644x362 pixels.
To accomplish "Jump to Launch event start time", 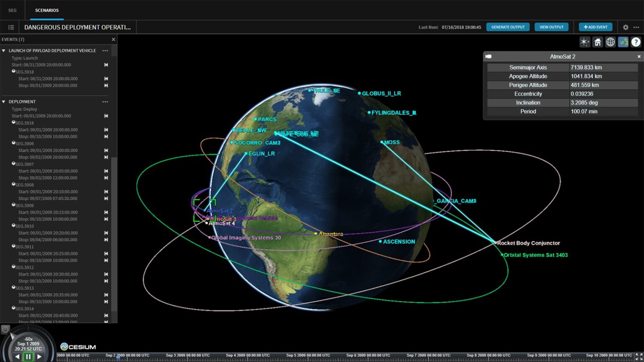I will pyautogui.click(x=106, y=65).
